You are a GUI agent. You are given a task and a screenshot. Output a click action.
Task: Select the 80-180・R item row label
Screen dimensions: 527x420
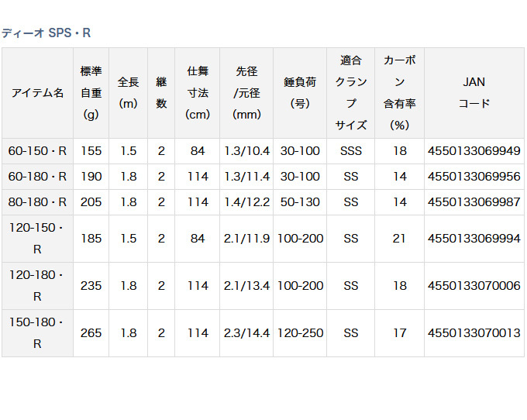(37, 202)
